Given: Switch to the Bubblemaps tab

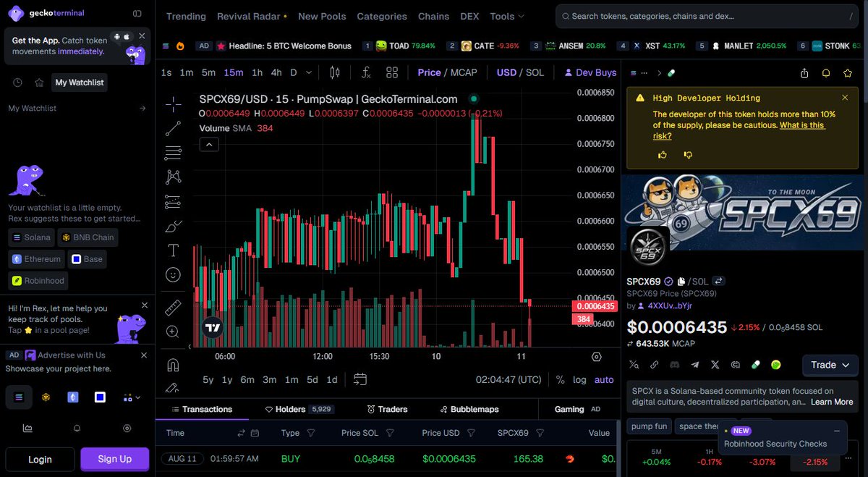Looking at the screenshot, I should (x=469, y=409).
